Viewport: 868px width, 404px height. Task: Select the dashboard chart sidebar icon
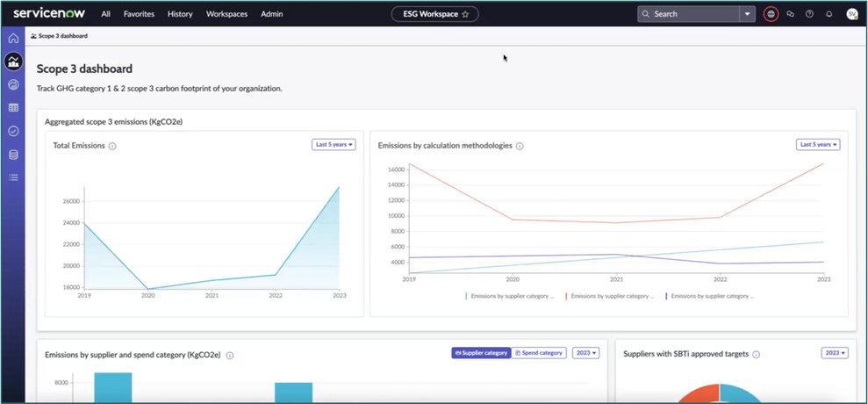click(13, 61)
